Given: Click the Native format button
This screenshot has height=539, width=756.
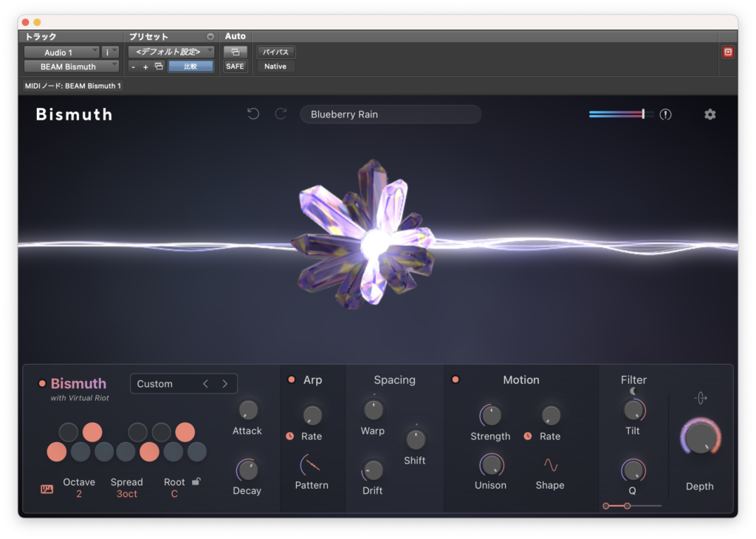Looking at the screenshot, I should coord(275,66).
